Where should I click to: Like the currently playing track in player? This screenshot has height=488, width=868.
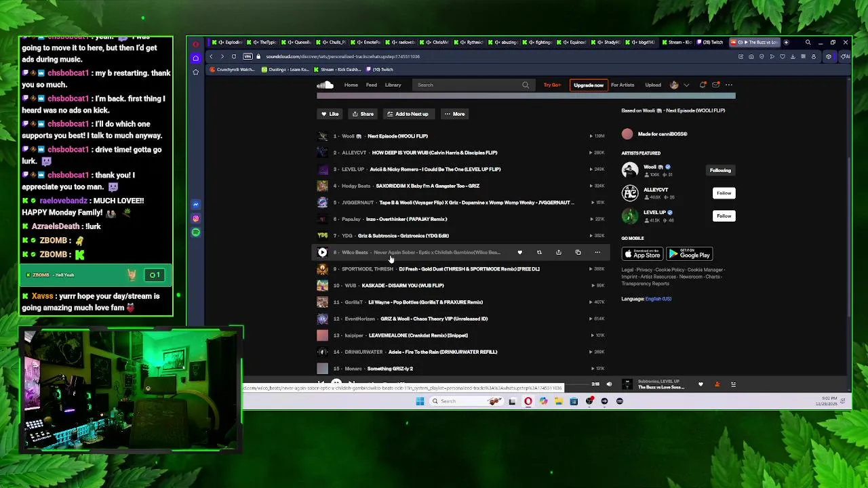(701, 384)
